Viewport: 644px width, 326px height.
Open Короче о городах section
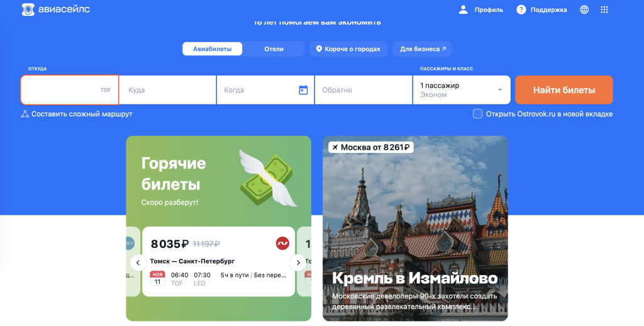point(348,48)
